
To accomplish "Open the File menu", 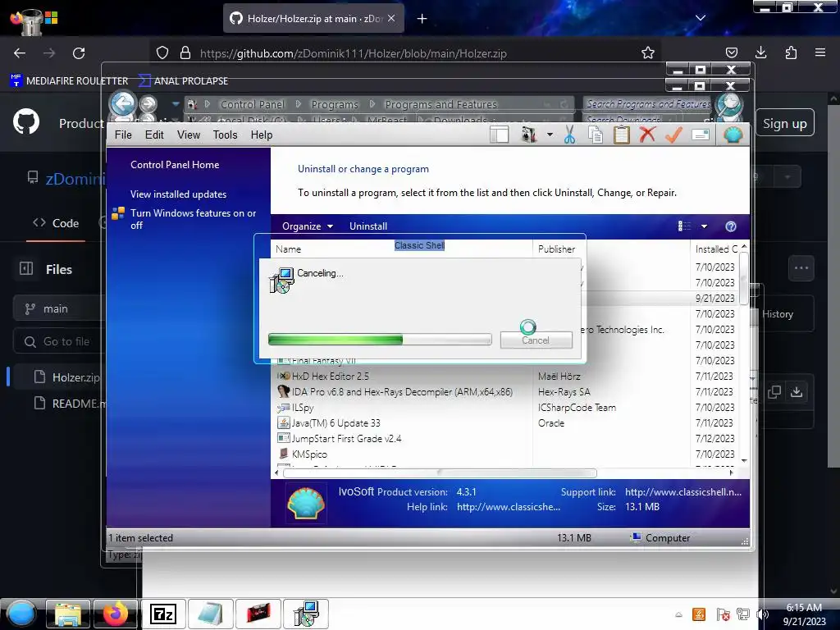I will [123, 135].
